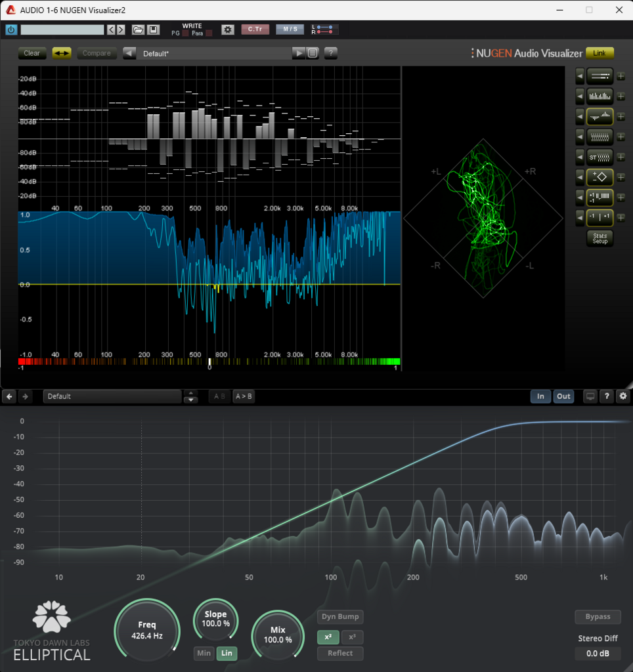
Task: Switch to A B comparison state
Action: 219,396
